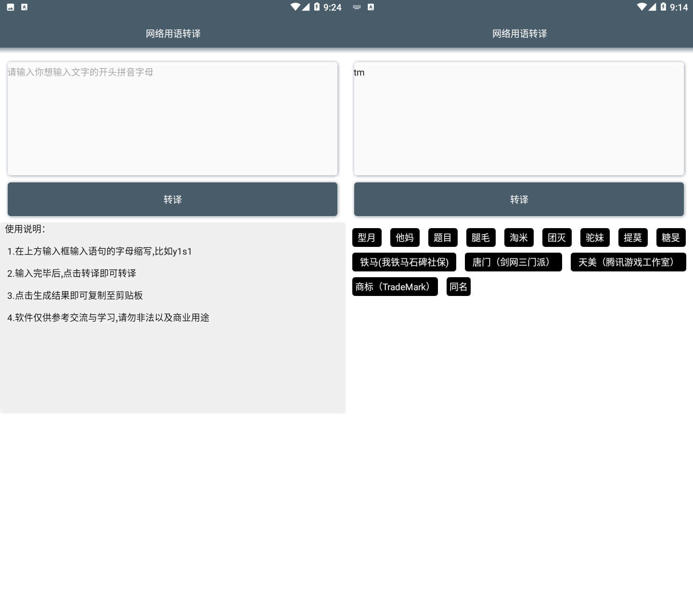Viewport: 693px width, 616px height.
Task: Select the 唐门（剑网三门派）result
Action: coord(513,262)
